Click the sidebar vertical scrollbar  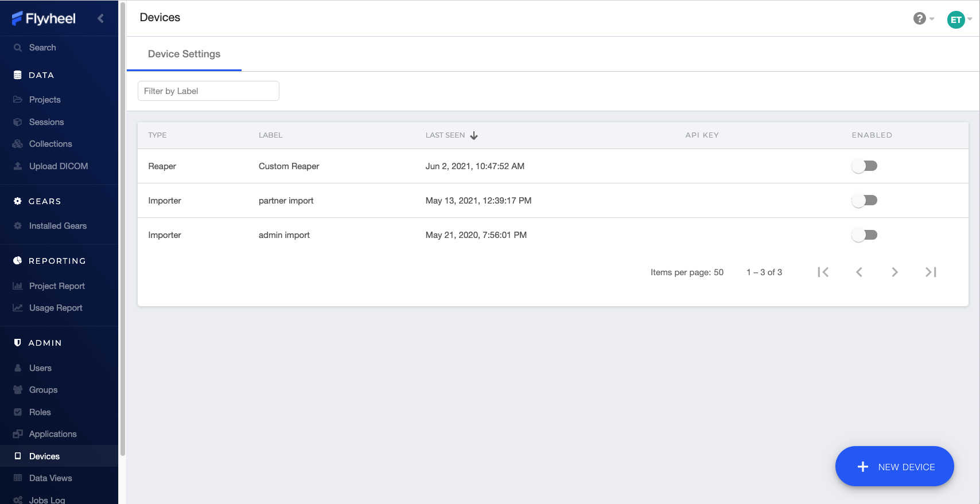tap(123, 229)
